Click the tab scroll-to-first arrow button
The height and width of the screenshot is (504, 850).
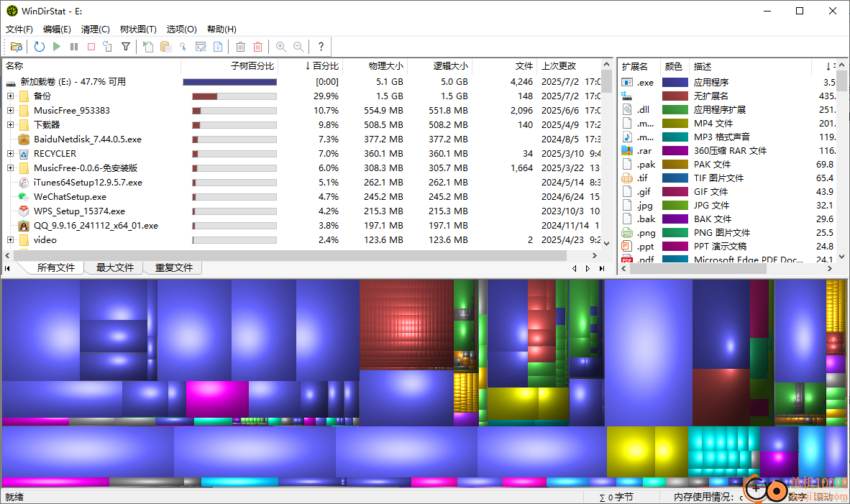pos(7,268)
